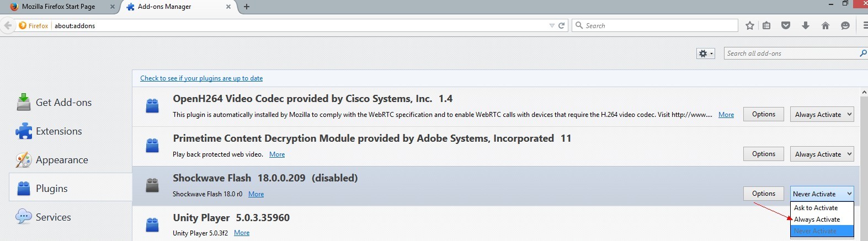Bookmark this page with the star icon
The height and width of the screenshot is (241, 868).
click(x=749, y=25)
